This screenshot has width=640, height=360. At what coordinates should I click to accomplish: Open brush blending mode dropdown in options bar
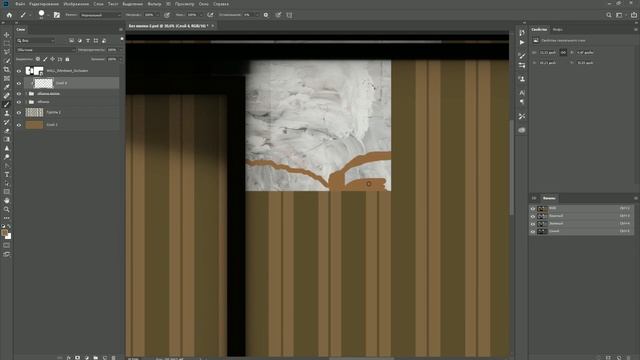click(x=100, y=15)
